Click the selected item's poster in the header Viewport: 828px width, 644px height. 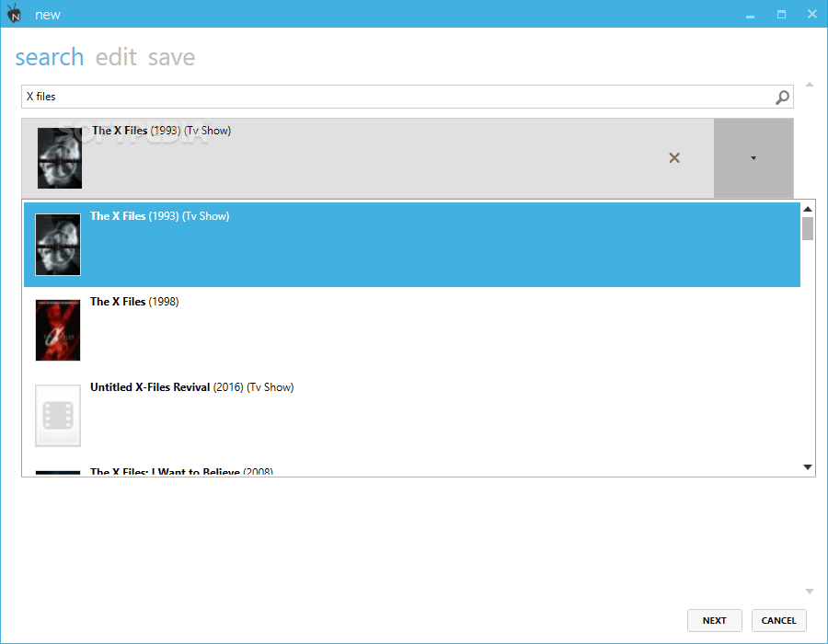coord(60,158)
